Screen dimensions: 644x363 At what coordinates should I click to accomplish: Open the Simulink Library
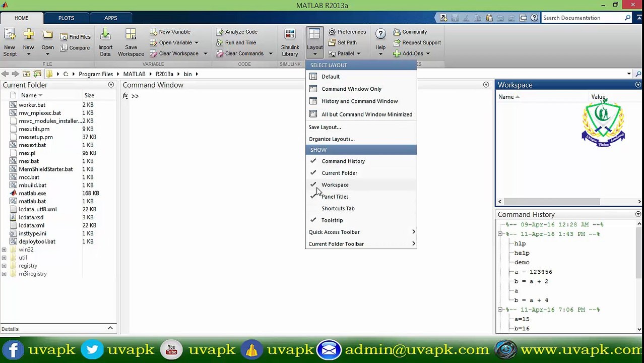point(290,42)
